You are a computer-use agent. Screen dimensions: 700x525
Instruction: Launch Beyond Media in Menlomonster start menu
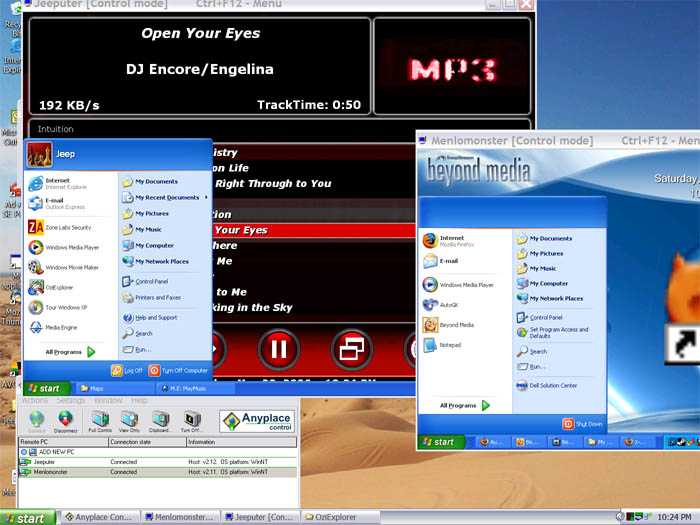pos(465,325)
